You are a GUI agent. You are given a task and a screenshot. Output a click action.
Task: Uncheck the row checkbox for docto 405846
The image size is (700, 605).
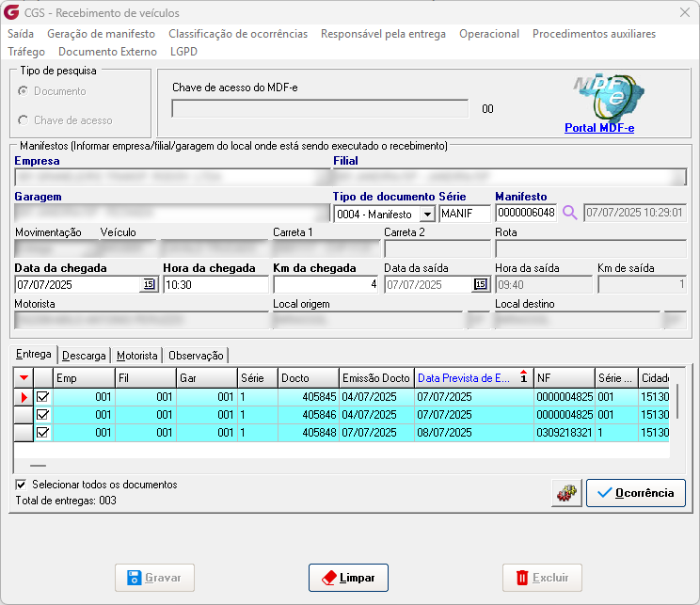point(43,415)
